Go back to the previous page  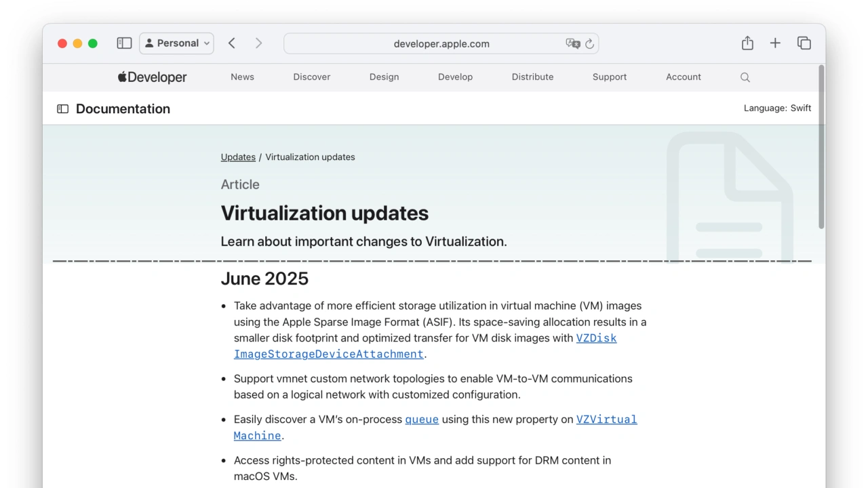(232, 43)
